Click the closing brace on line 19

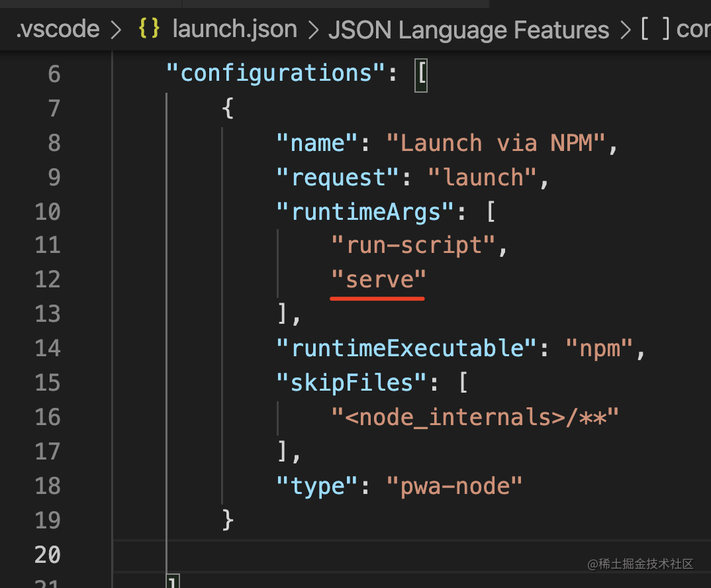click(228, 520)
